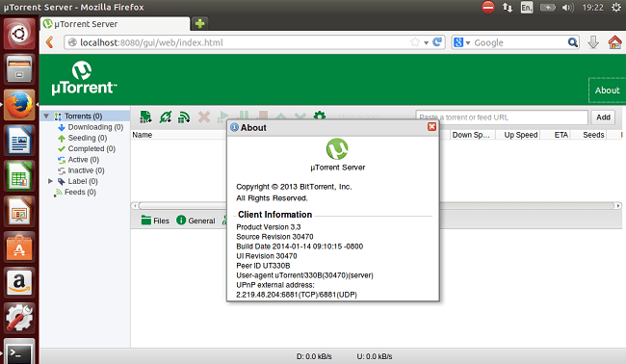Select Downloading (0) category
This screenshot has width=626, height=364.
pyautogui.click(x=95, y=127)
